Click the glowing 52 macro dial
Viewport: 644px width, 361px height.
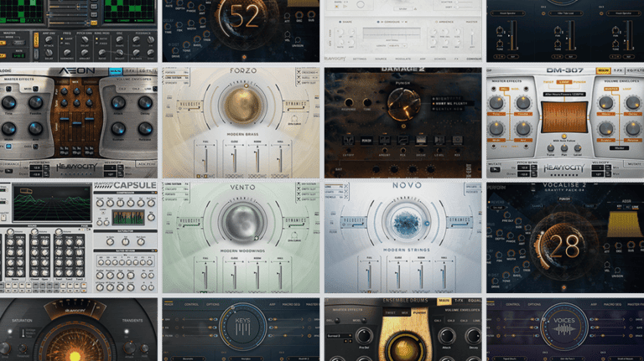(244, 17)
